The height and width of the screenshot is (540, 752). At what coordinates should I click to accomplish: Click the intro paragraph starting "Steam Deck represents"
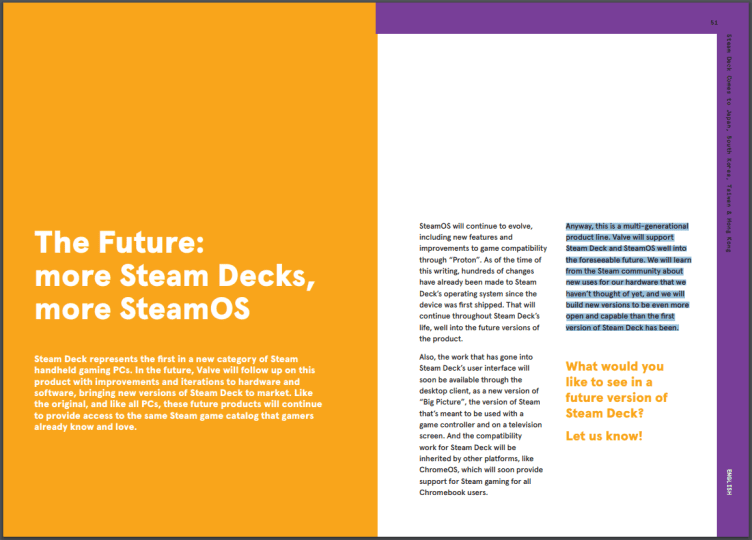[178, 393]
